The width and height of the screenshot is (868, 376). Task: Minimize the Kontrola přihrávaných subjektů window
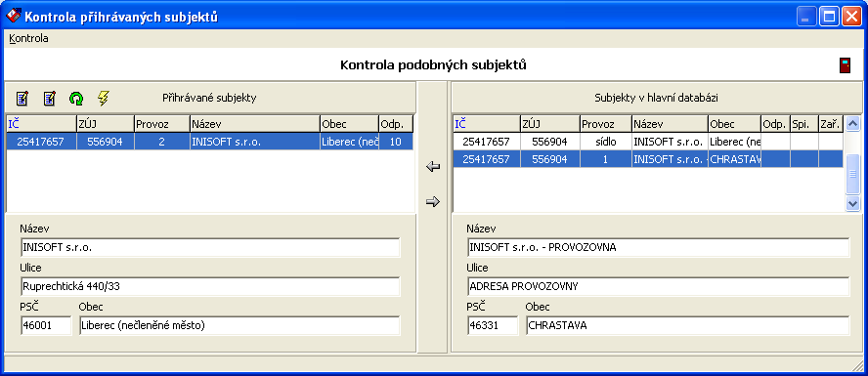[807, 18]
